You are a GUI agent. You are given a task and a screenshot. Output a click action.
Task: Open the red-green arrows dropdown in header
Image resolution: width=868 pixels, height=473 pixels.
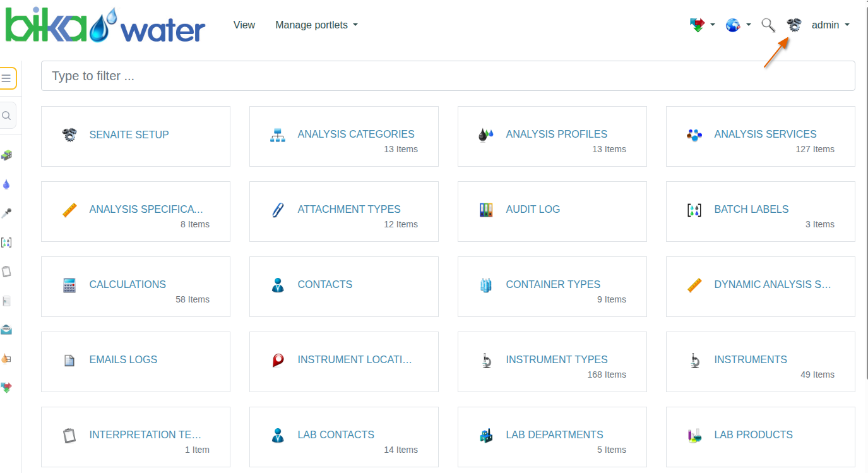701,25
